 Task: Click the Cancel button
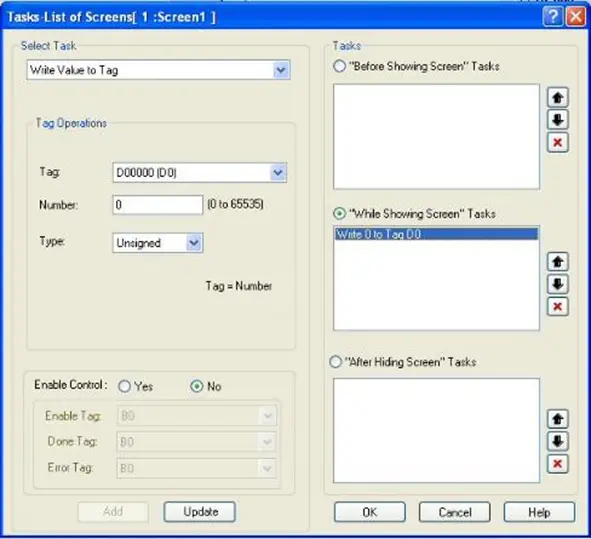tap(455, 512)
